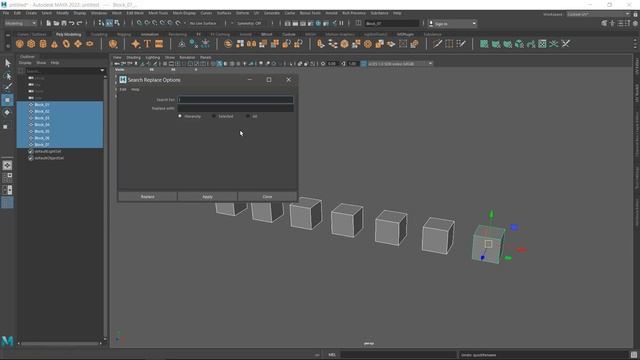The height and width of the screenshot is (360, 640).
Task: Open the Workspace selector dropdown
Action: (598, 14)
